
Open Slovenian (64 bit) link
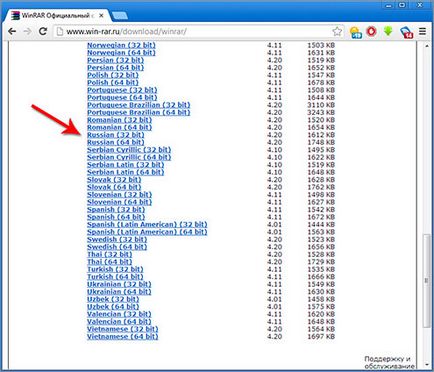119,202
